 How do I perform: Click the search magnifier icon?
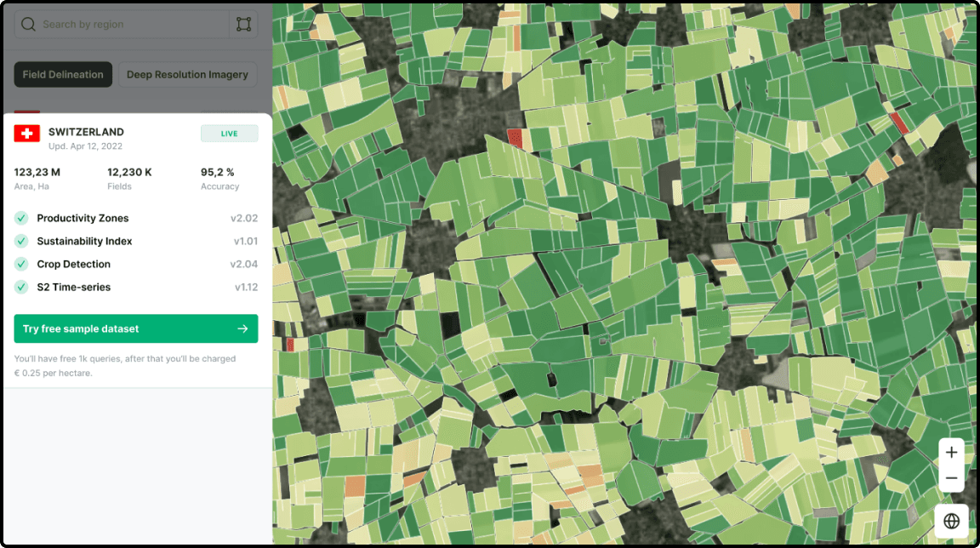pyautogui.click(x=28, y=25)
